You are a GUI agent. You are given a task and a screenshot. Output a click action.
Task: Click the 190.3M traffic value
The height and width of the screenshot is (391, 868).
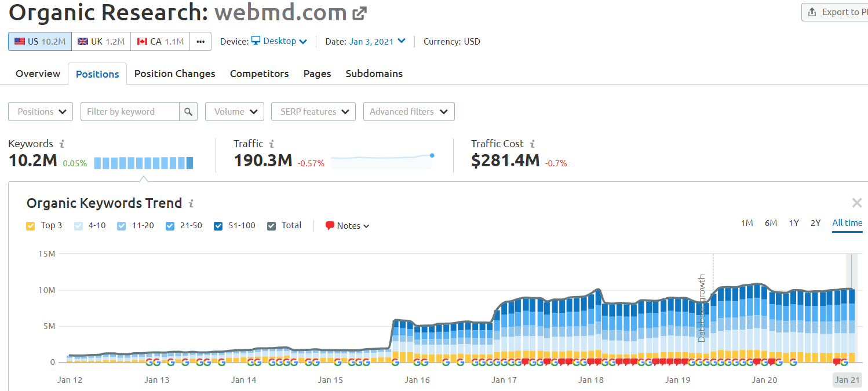click(x=263, y=160)
